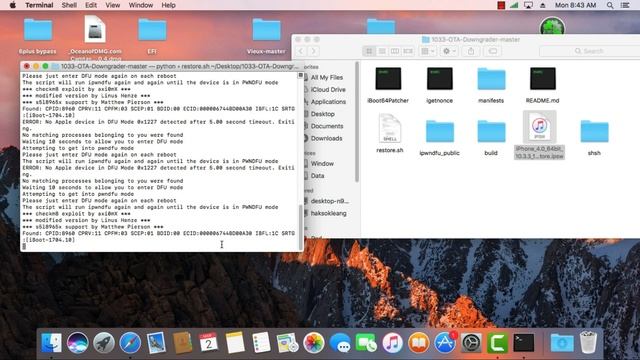Open Notes icon in Dock

click(235, 342)
